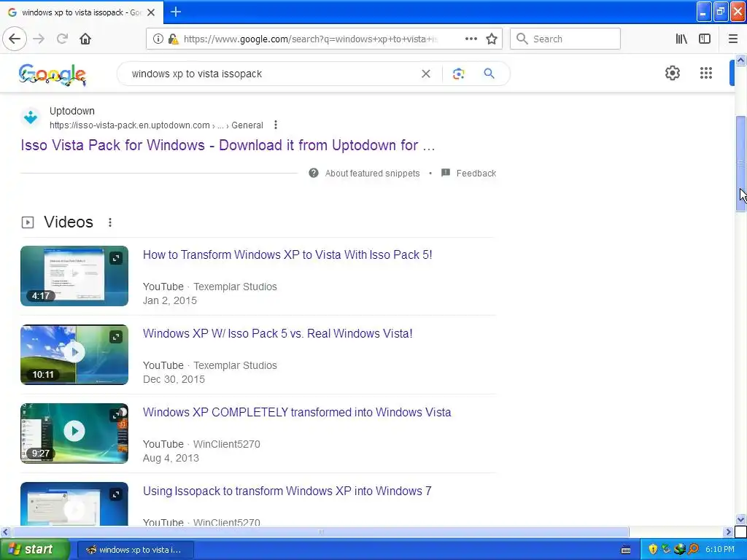This screenshot has height=560, width=747.
Task: Expand preview of Isso Pack 5 video
Action: pos(116,258)
